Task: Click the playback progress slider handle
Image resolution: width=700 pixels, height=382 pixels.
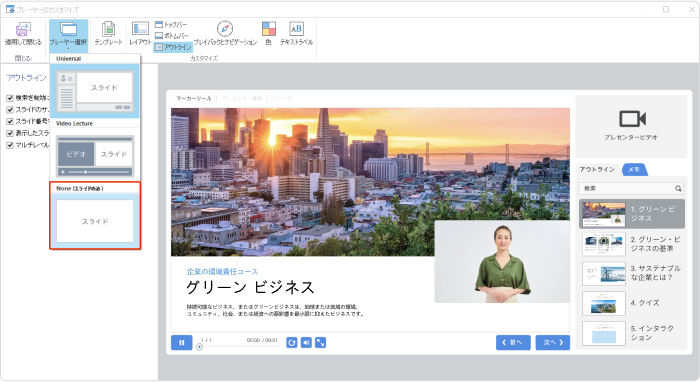Action: [x=200, y=347]
